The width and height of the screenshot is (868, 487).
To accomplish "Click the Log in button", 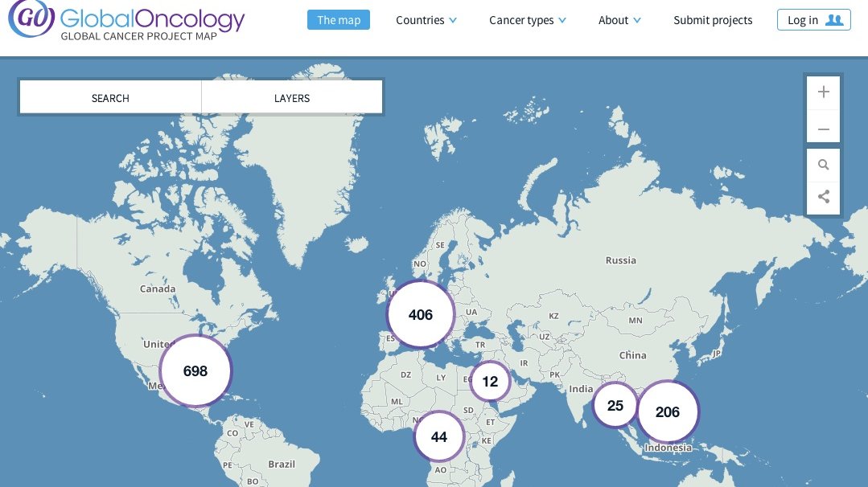I will [x=813, y=21].
